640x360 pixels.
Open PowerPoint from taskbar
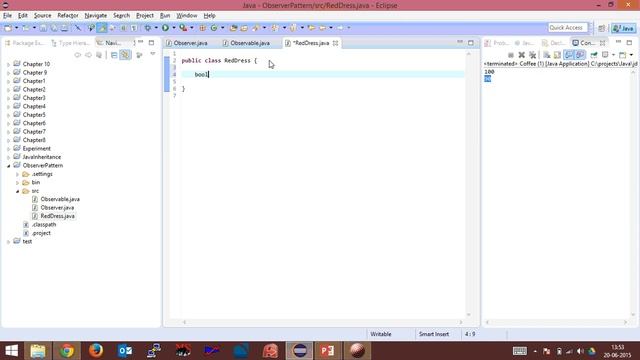(x=327, y=351)
